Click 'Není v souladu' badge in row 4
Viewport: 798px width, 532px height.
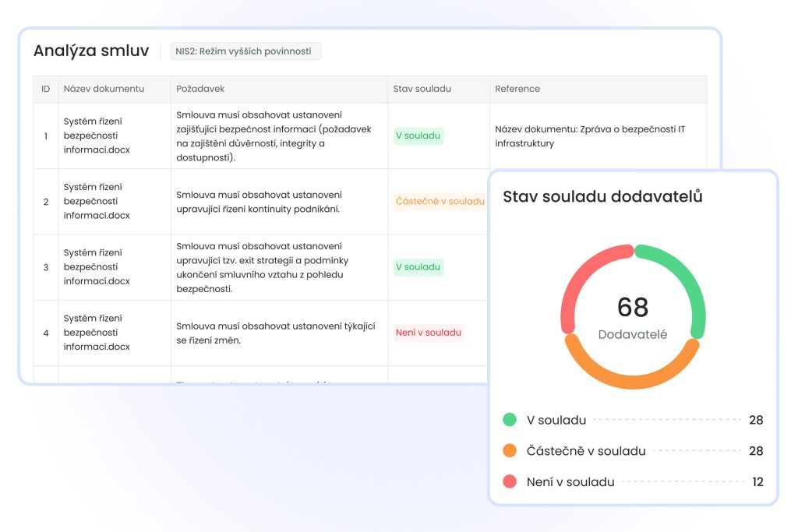[x=429, y=333]
